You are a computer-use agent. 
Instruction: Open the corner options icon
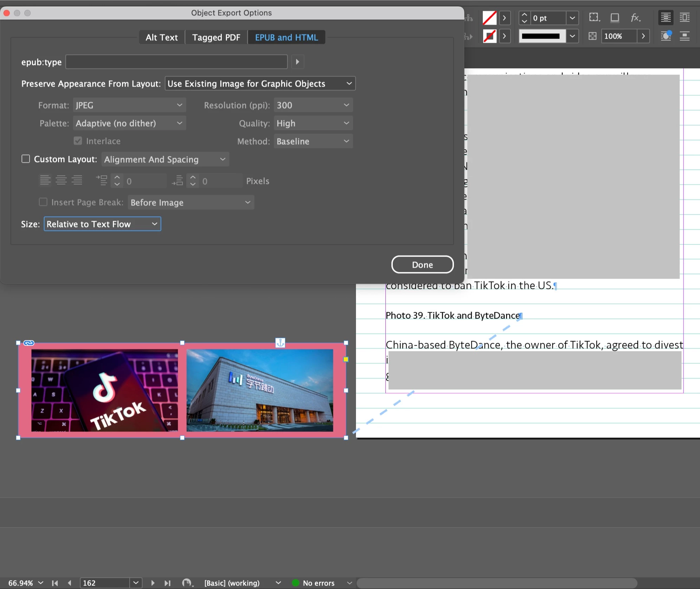pos(594,18)
